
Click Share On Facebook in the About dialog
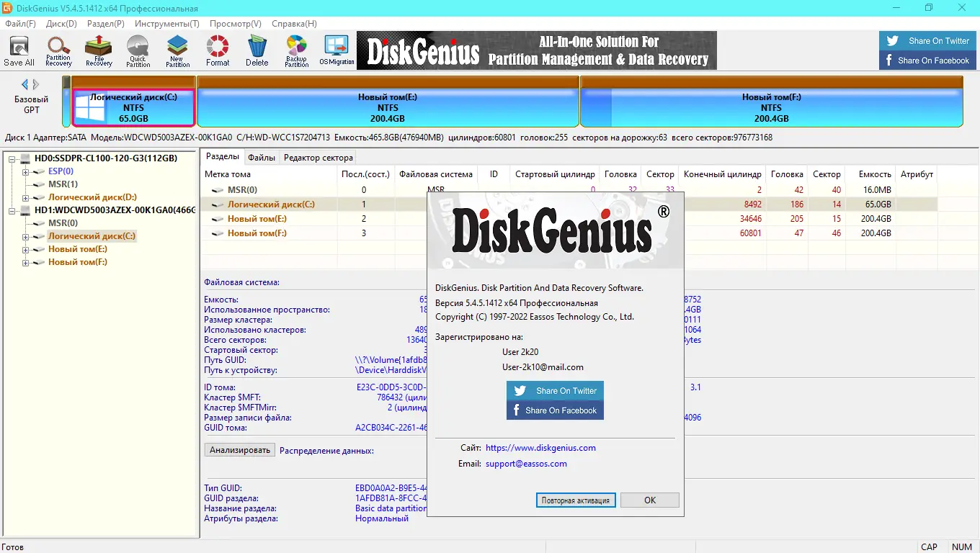(555, 410)
